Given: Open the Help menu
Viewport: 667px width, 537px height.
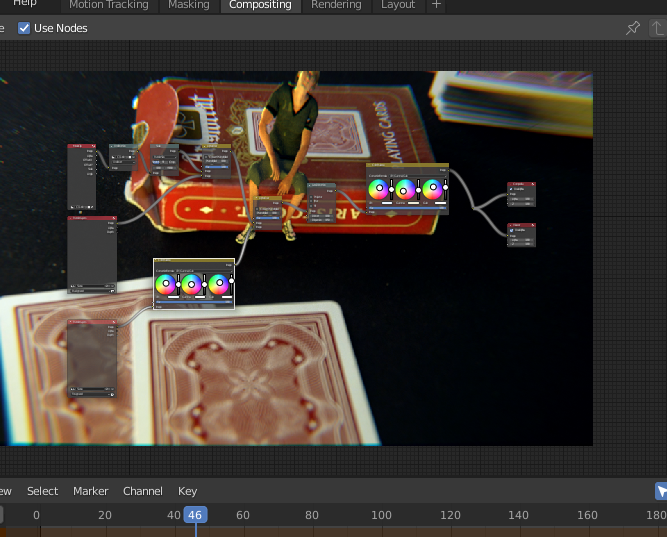Looking at the screenshot, I should [25, 3].
